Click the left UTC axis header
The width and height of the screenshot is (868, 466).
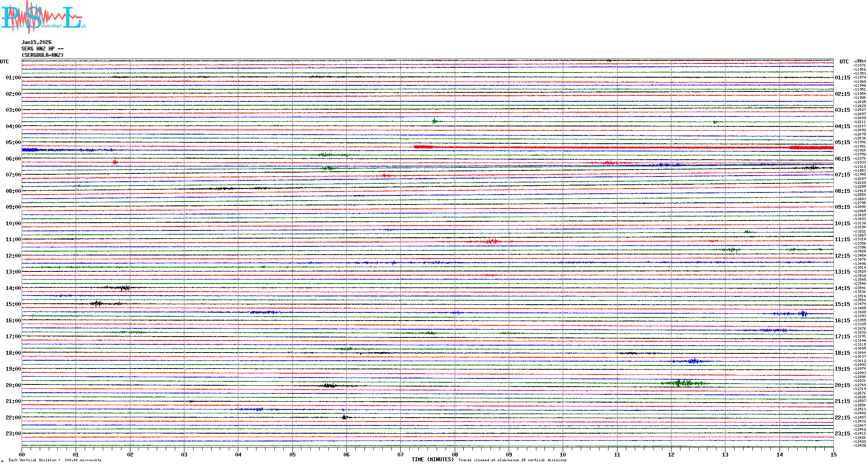click(x=4, y=62)
